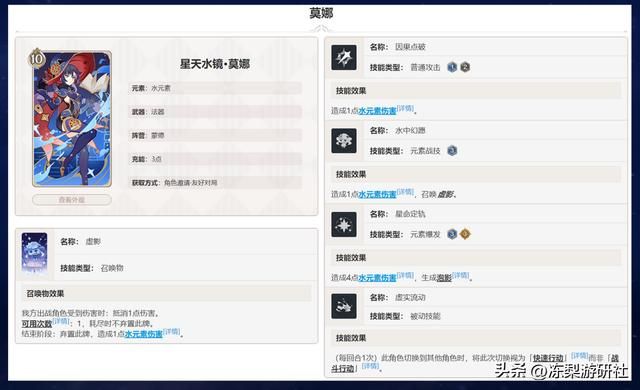This screenshot has height=390, width=640.
Task: Click the page title 莫娜
Action: click(x=321, y=13)
